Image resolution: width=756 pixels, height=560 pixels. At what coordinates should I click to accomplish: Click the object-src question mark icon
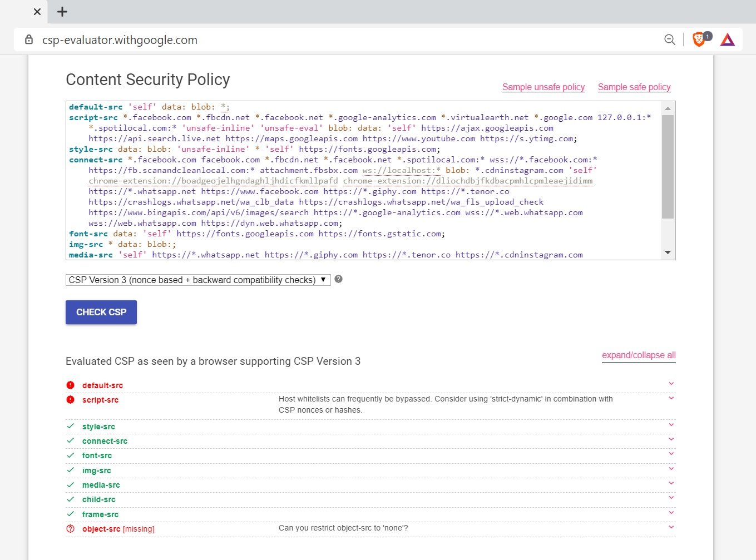pyautogui.click(x=70, y=528)
